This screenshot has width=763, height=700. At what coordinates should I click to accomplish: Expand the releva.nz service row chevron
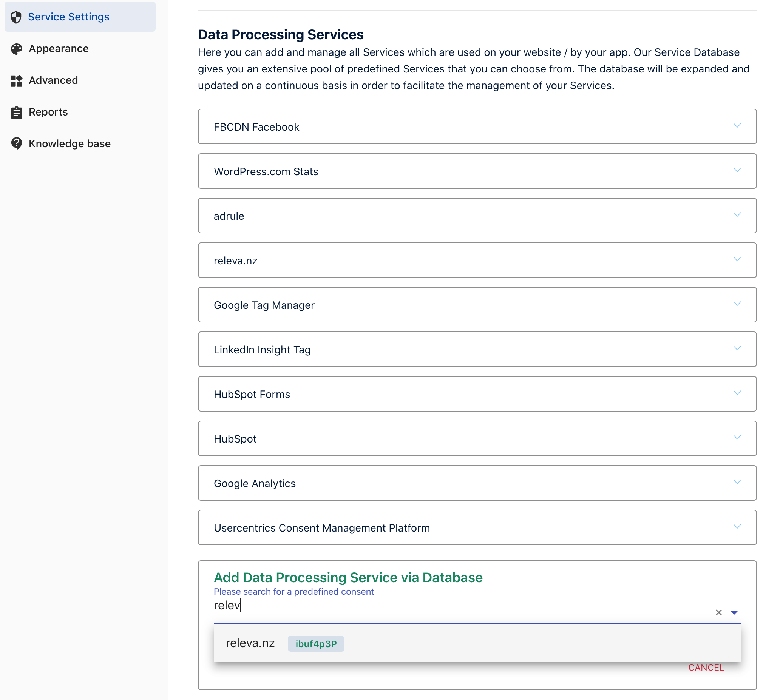(x=737, y=259)
